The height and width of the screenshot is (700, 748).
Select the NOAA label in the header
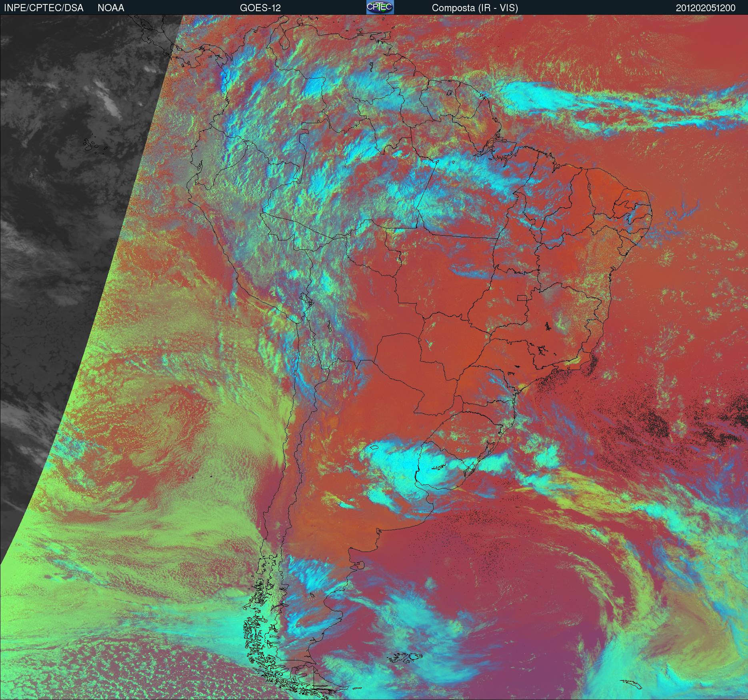pyautogui.click(x=111, y=8)
